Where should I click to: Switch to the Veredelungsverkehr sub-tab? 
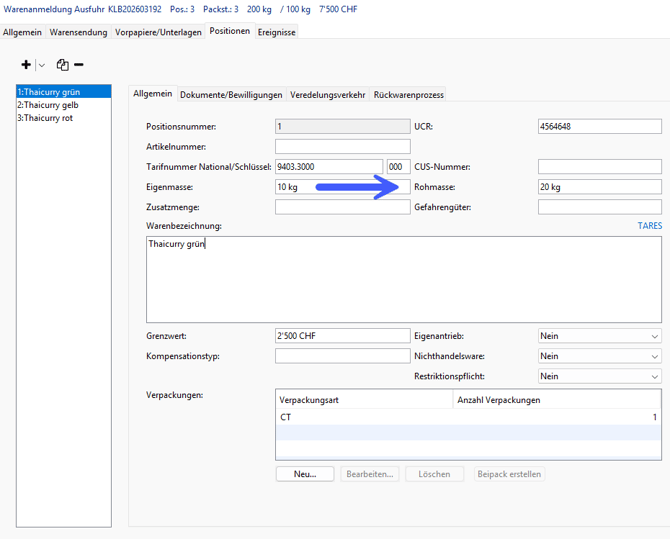pos(328,95)
